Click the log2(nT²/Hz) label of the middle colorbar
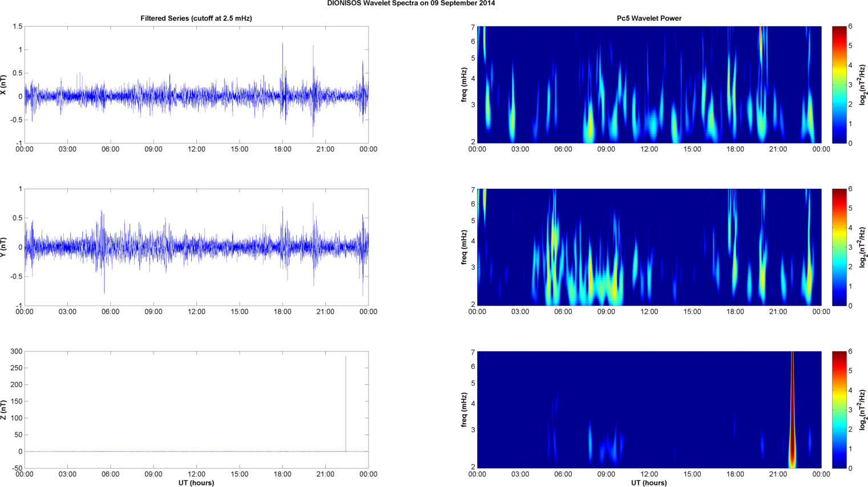The height and width of the screenshot is (487, 868). pos(863,247)
